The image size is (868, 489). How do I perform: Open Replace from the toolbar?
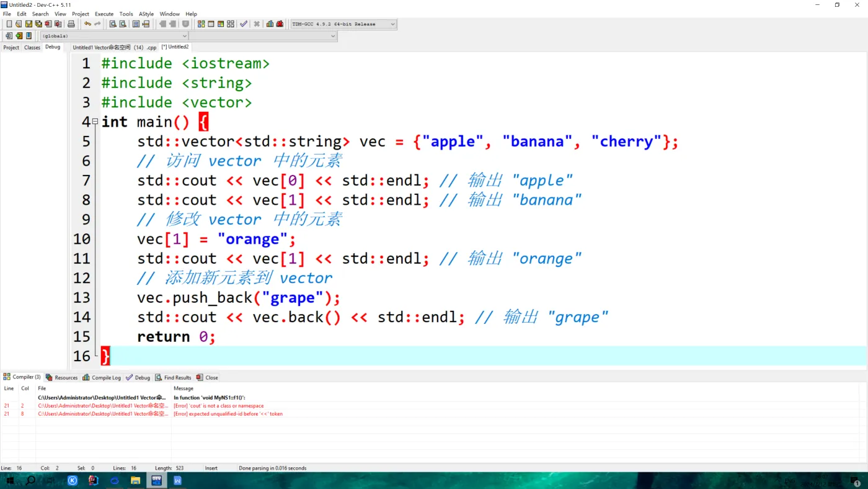tap(123, 24)
